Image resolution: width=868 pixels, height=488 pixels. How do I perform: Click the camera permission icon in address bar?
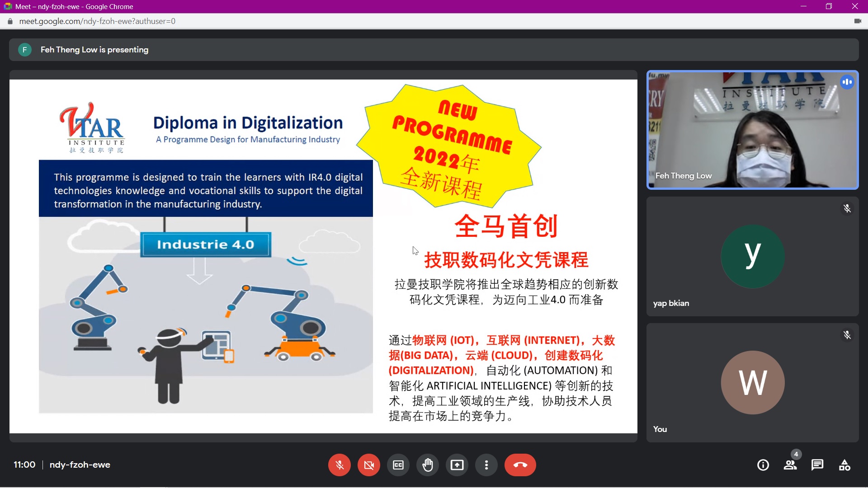point(858,21)
